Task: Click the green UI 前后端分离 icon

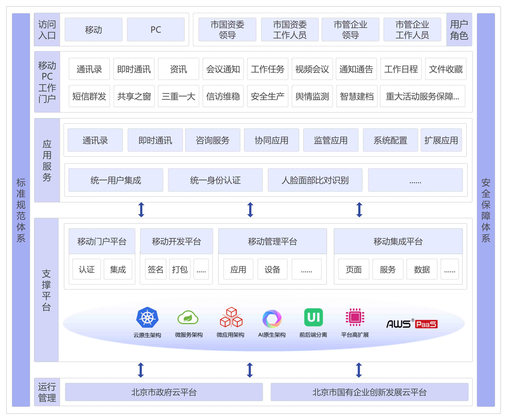Action: point(313,317)
